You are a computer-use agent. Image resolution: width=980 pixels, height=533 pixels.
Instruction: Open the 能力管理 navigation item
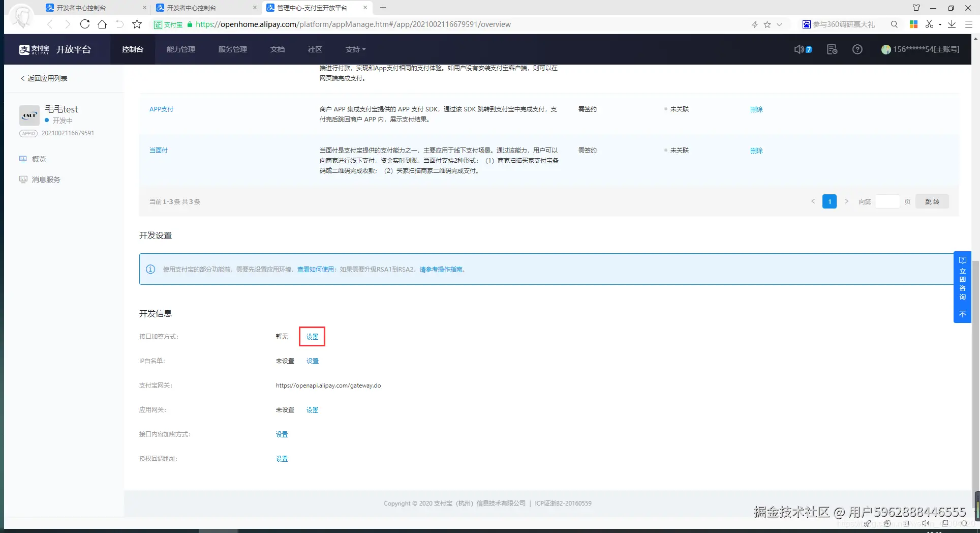(181, 49)
